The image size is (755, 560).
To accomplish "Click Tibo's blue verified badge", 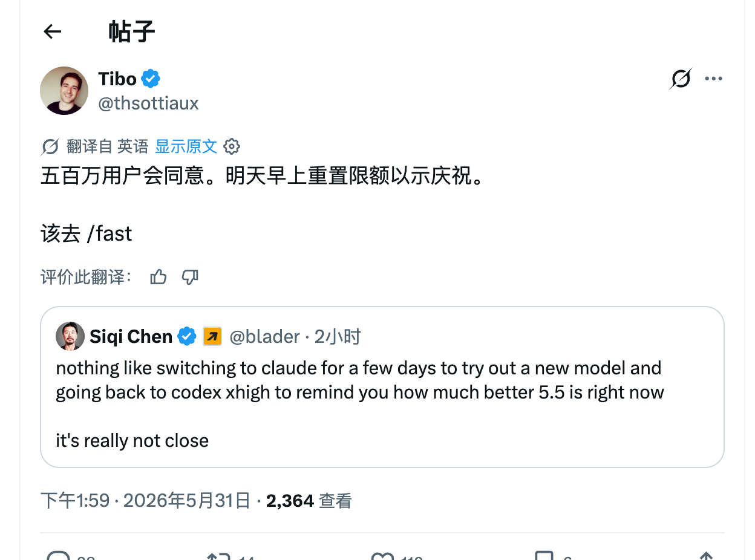I will [x=151, y=79].
